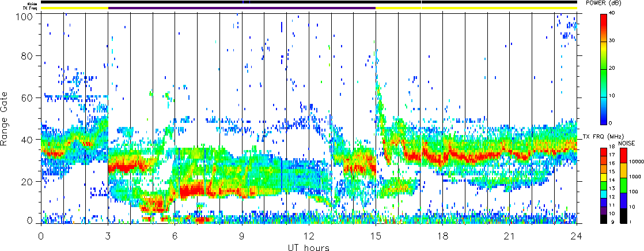
Task: Click the "NOISE" legend title above its colorbar
Action: 627,144
